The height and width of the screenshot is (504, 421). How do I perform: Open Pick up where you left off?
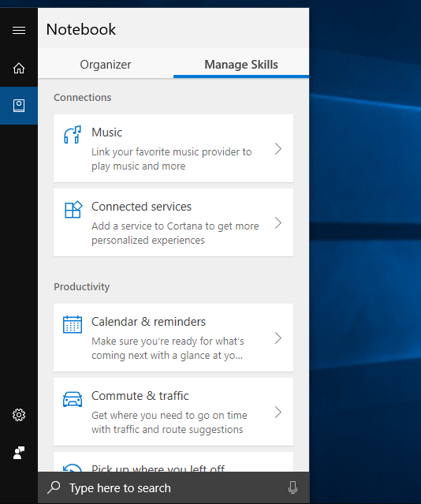pos(173,462)
